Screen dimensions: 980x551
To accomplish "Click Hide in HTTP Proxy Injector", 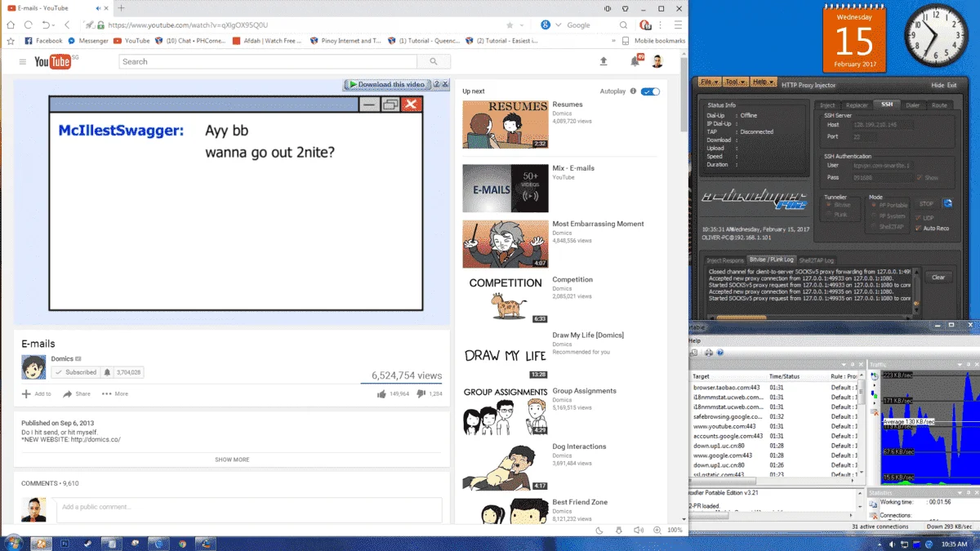I will click(x=938, y=85).
